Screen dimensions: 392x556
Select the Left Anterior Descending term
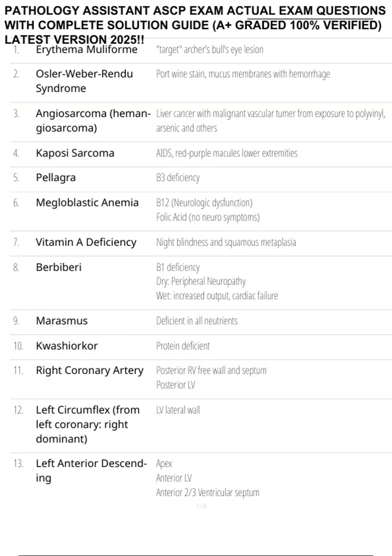(x=91, y=471)
